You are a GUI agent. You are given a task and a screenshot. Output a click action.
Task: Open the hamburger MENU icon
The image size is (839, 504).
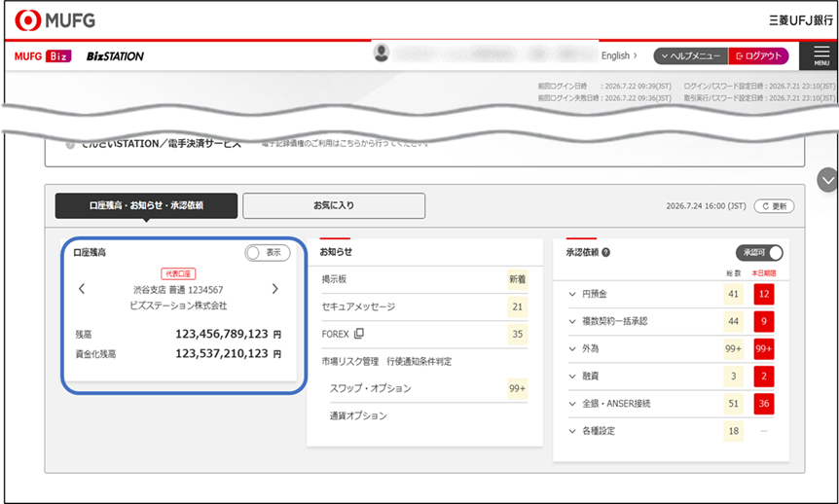[820, 56]
